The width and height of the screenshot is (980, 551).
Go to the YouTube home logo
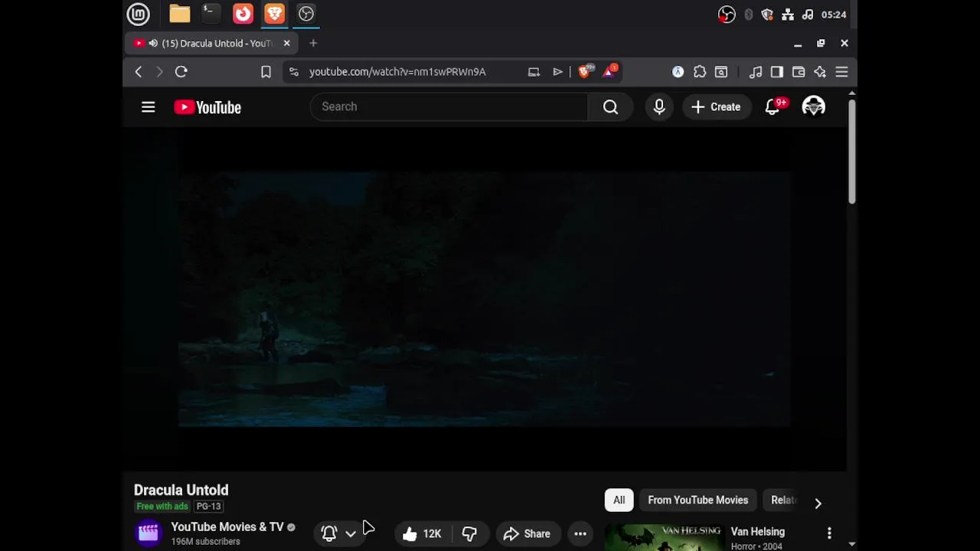(207, 107)
